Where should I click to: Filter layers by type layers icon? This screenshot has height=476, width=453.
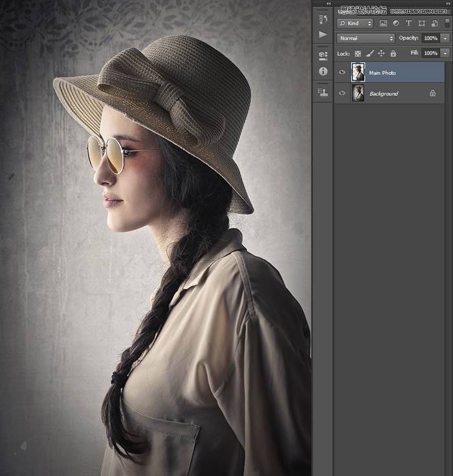tap(408, 23)
